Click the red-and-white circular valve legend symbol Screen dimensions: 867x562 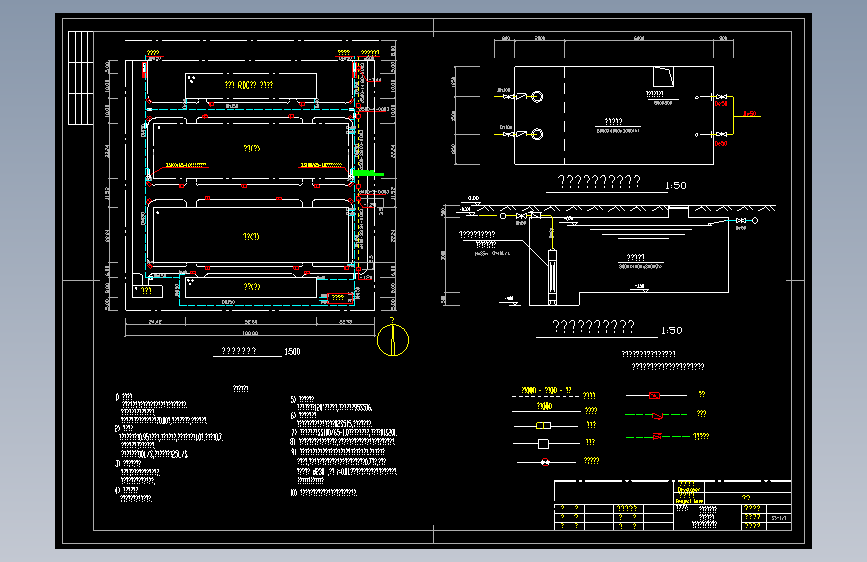[545, 462]
